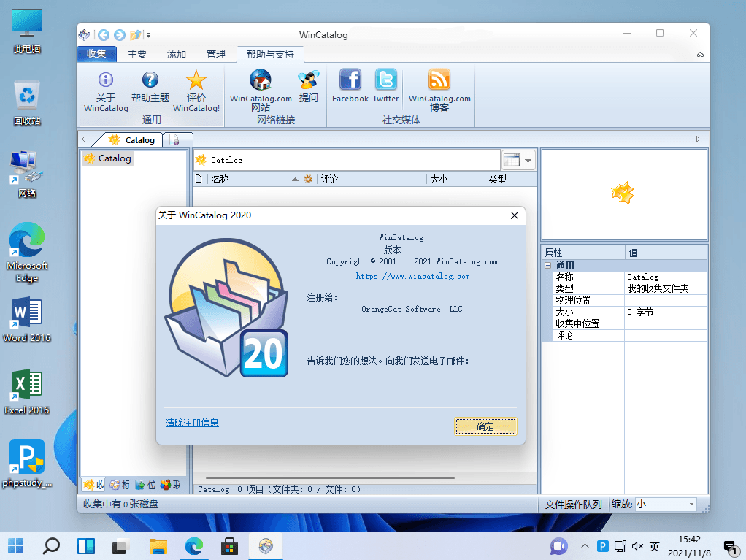
Task: Click the star icon in 名称 column header
Action: point(308,179)
